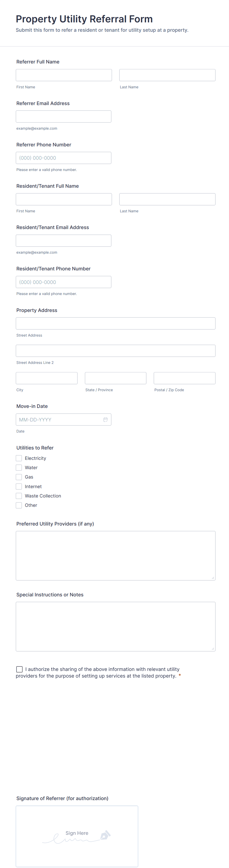Enable the Internet utility option
Screen dimensions: 229x868
pos(19,486)
